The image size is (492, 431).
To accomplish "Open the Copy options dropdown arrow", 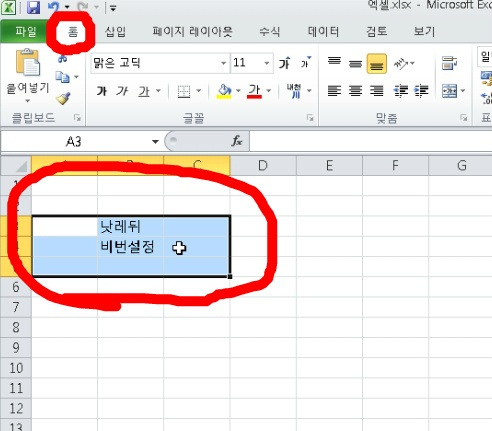I will tap(76, 77).
